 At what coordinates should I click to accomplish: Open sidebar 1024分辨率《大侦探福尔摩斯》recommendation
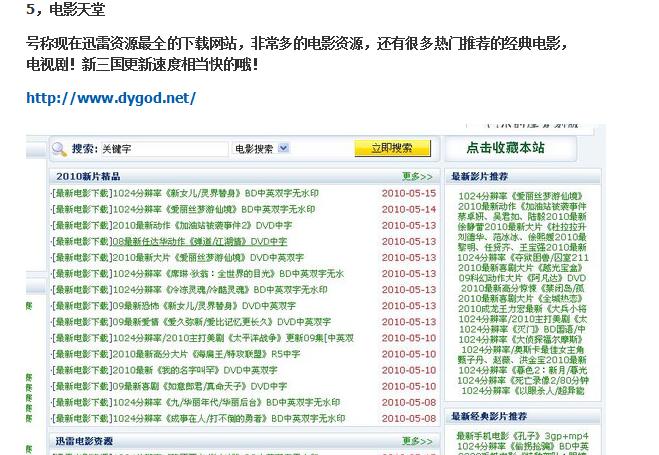521,339
